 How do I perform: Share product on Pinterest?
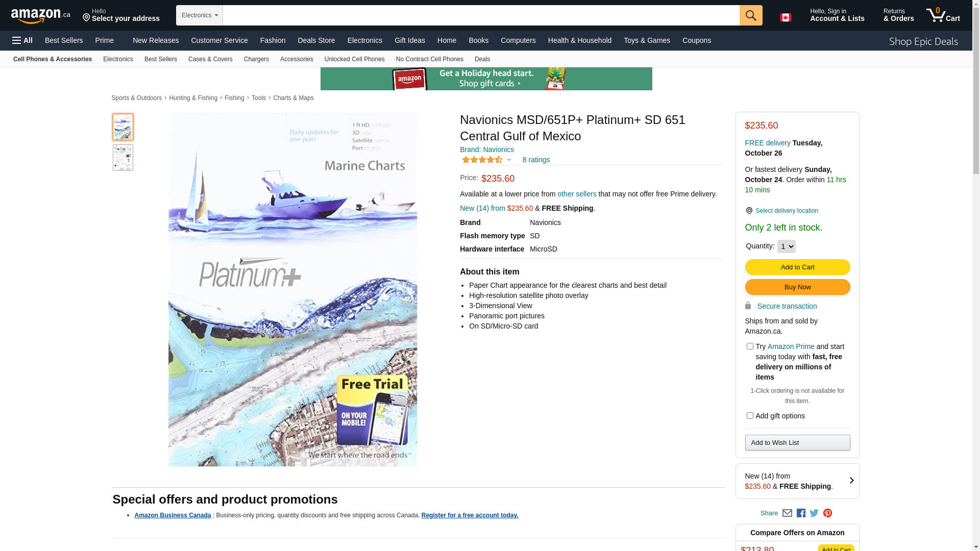tap(827, 513)
